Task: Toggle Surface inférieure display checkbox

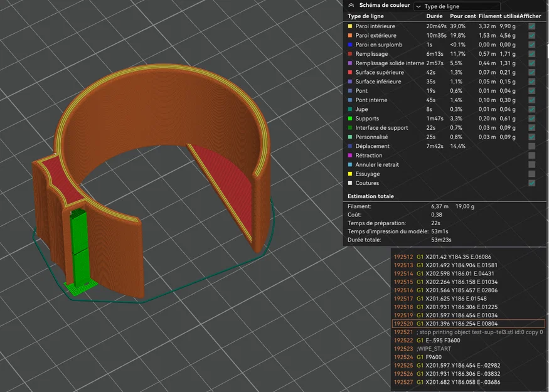Action: pos(531,82)
